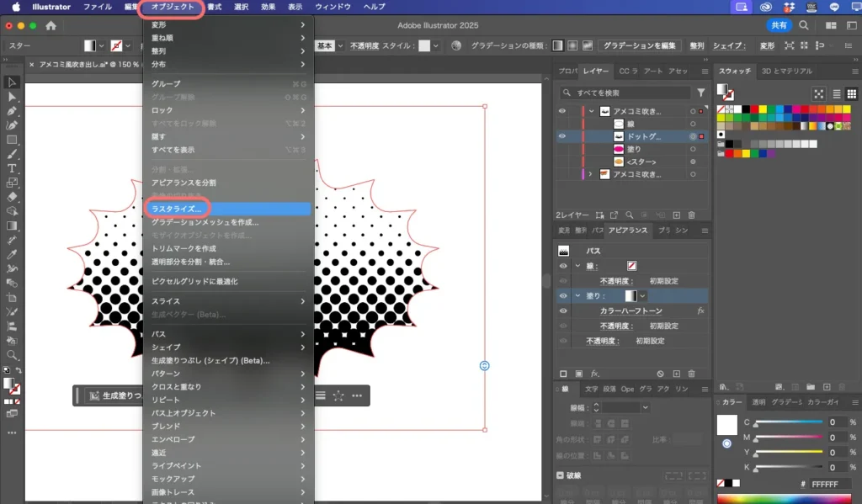Screen dimensions: 862x504
Task: Toggle visibility of 塗り fill attribute
Action: [562, 295]
